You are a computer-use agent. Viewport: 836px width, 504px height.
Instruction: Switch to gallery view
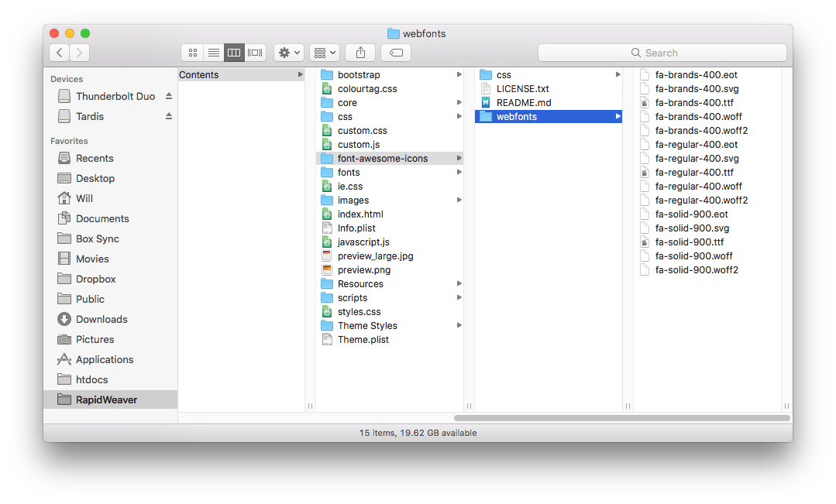coord(254,52)
